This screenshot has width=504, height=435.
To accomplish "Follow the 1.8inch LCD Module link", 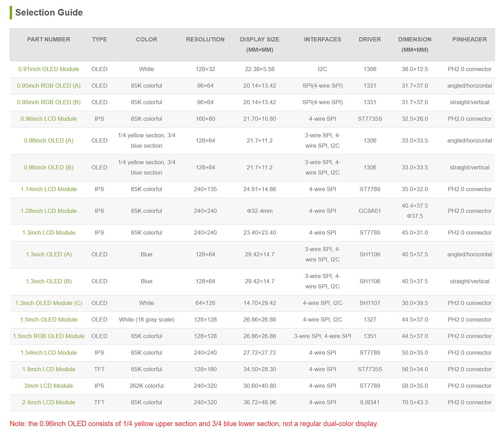I will point(49,369).
